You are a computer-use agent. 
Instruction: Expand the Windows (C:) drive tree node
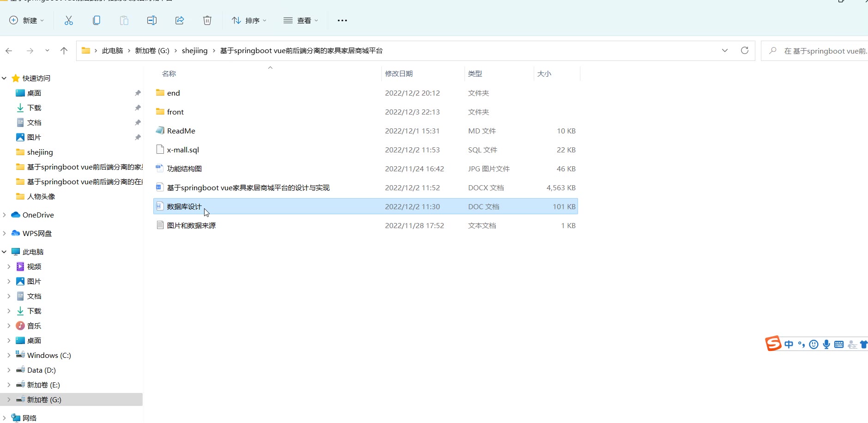pos(9,355)
